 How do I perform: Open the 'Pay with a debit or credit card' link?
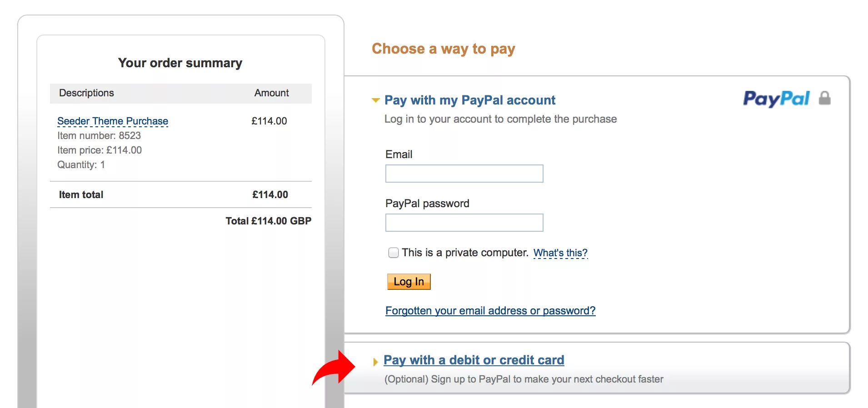[474, 360]
